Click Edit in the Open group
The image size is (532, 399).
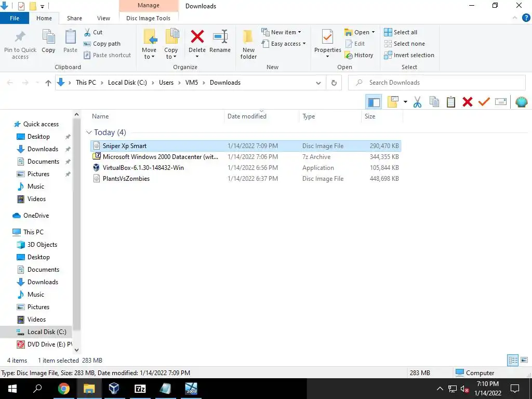(355, 44)
